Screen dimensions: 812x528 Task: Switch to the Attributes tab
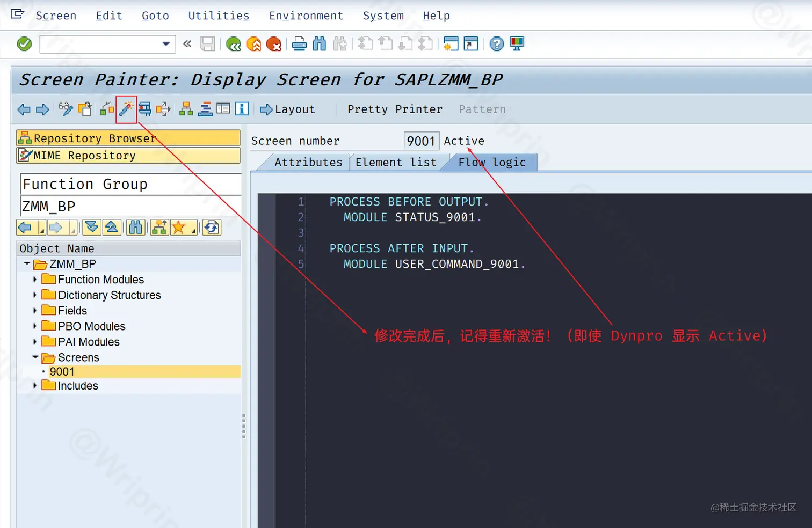pyautogui.click(x=308, y=162)
